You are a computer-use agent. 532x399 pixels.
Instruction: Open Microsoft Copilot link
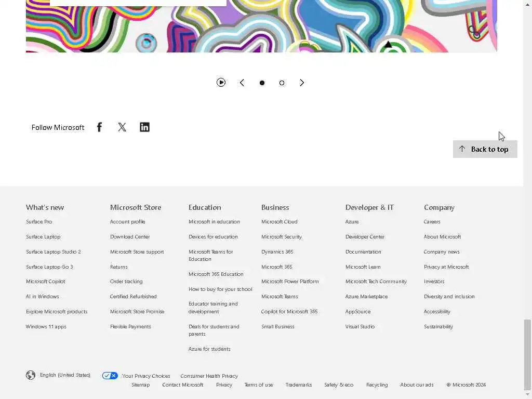(x=46, y=281)
